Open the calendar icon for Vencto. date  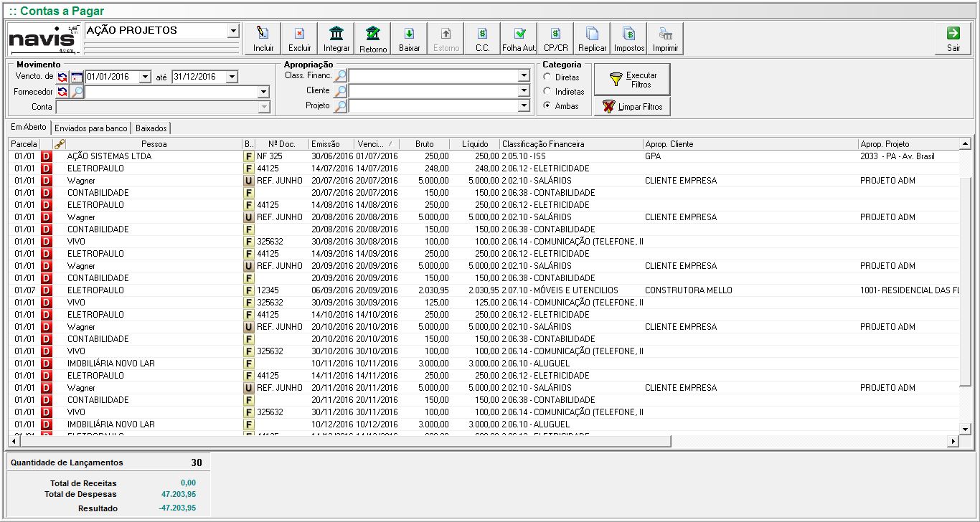click(76, 77)
